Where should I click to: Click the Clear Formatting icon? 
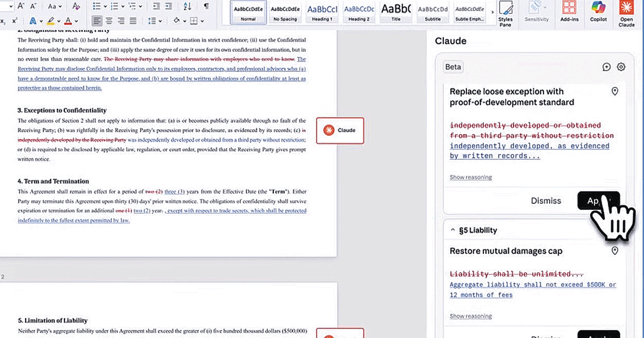pos(76,6)
